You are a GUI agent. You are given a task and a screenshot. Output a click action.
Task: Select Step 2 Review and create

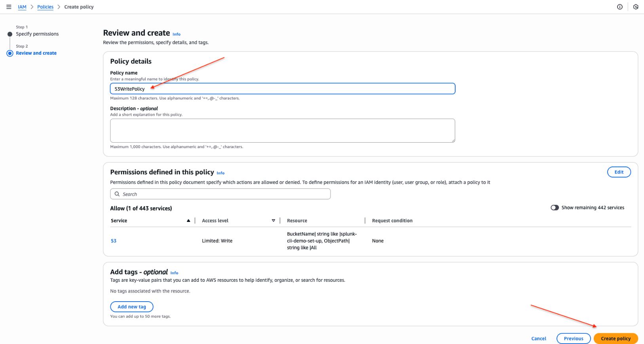click(36, 53)
